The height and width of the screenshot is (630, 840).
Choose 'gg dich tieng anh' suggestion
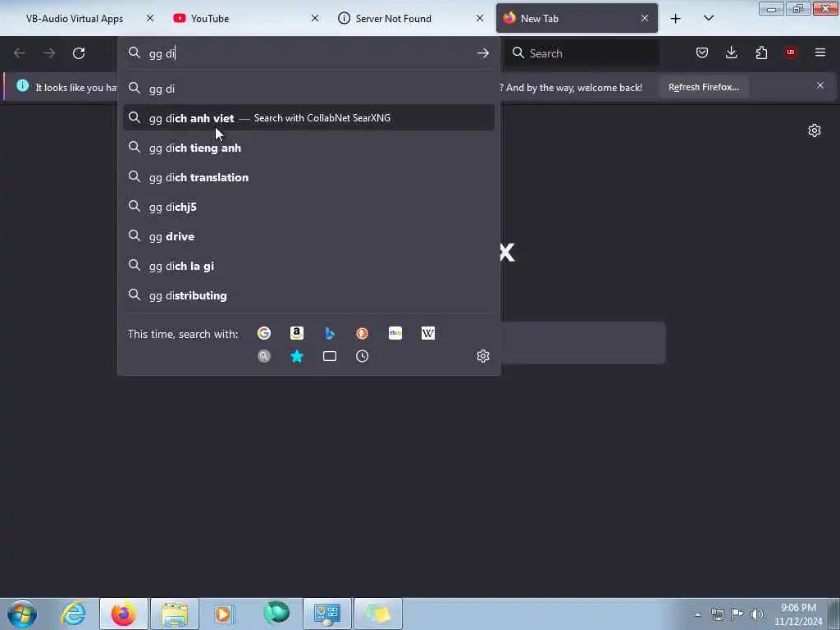click(x=308, y=148)
